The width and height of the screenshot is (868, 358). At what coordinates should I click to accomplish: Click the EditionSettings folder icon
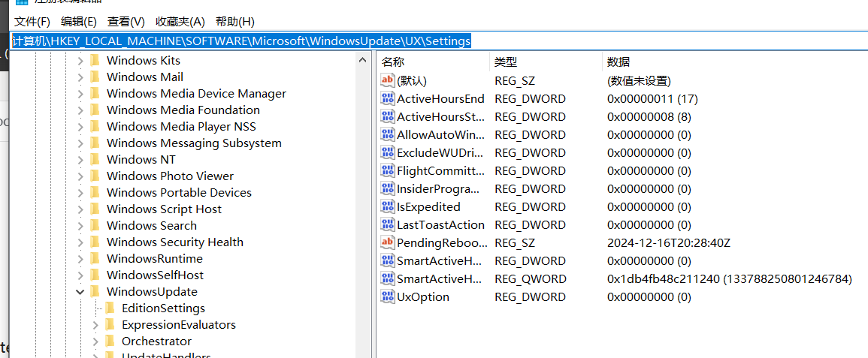point(110,308)
